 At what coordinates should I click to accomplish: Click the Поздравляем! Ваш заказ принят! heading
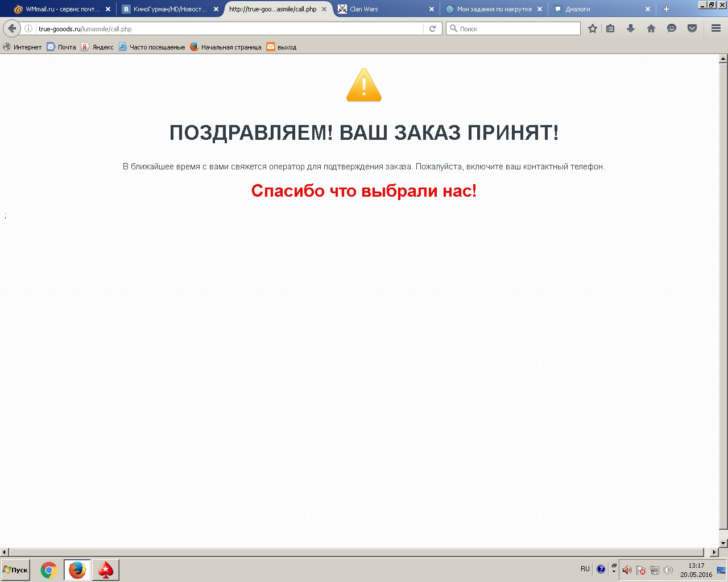(x=364, y=132)
